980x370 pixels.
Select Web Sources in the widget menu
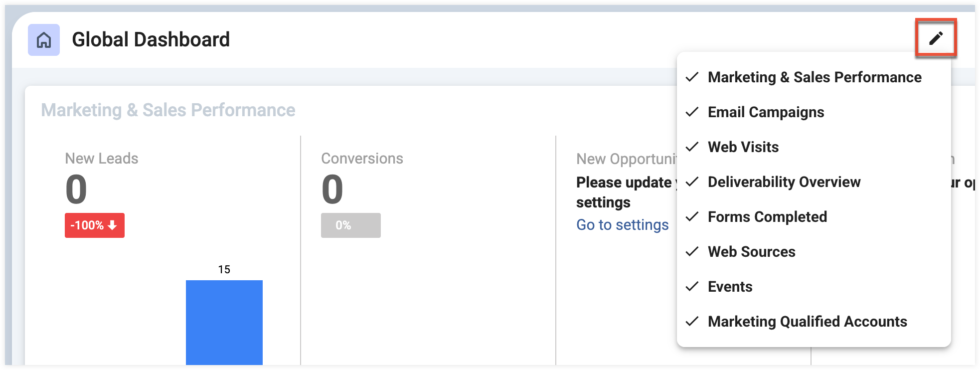tap(814, 252)
